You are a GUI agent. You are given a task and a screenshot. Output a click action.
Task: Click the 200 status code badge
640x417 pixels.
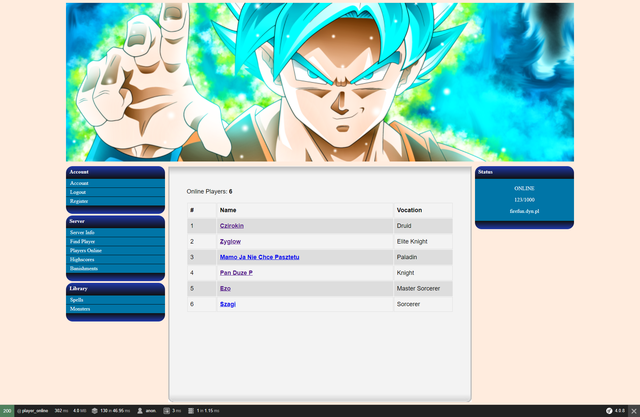tap(7, 411)
